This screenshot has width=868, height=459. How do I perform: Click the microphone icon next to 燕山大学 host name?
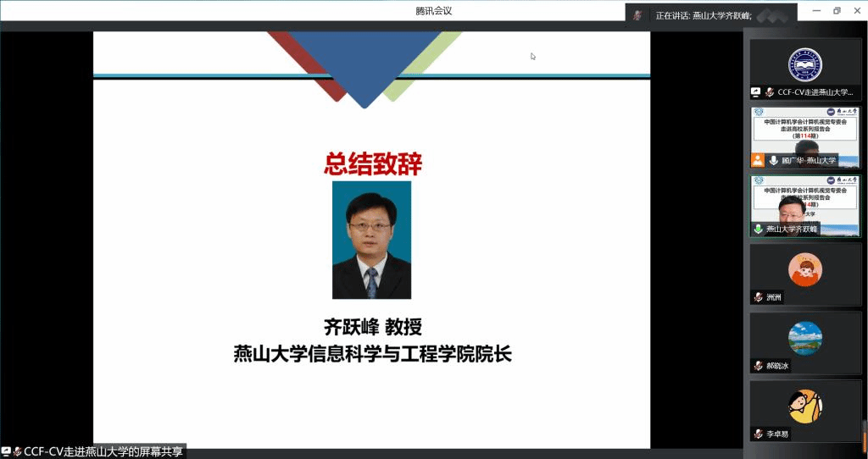point(773,160)
